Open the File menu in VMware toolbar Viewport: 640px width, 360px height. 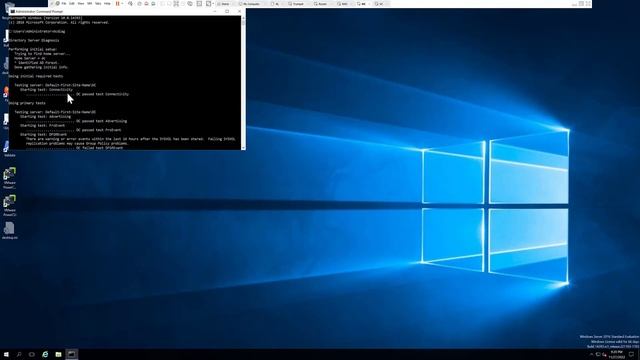click(x=64, y=4)
